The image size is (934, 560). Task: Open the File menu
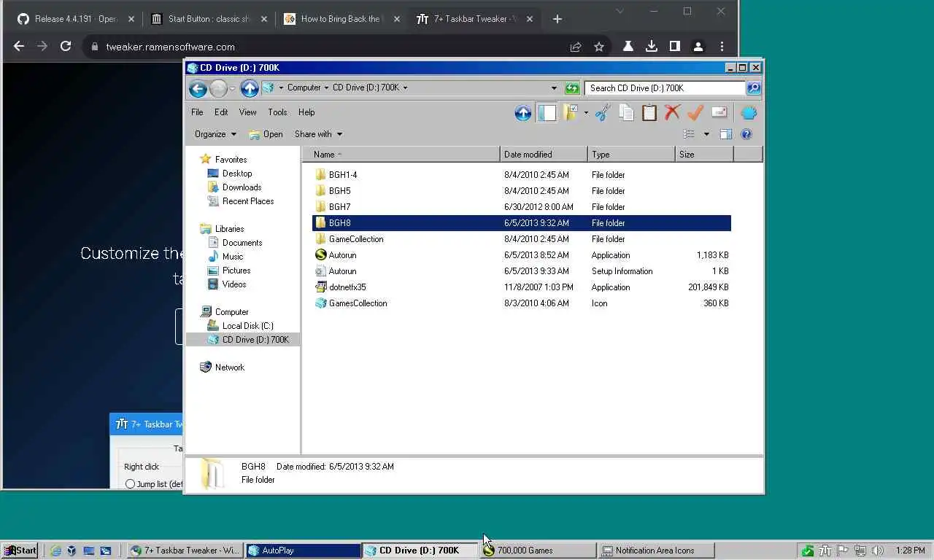click(197, 112)
